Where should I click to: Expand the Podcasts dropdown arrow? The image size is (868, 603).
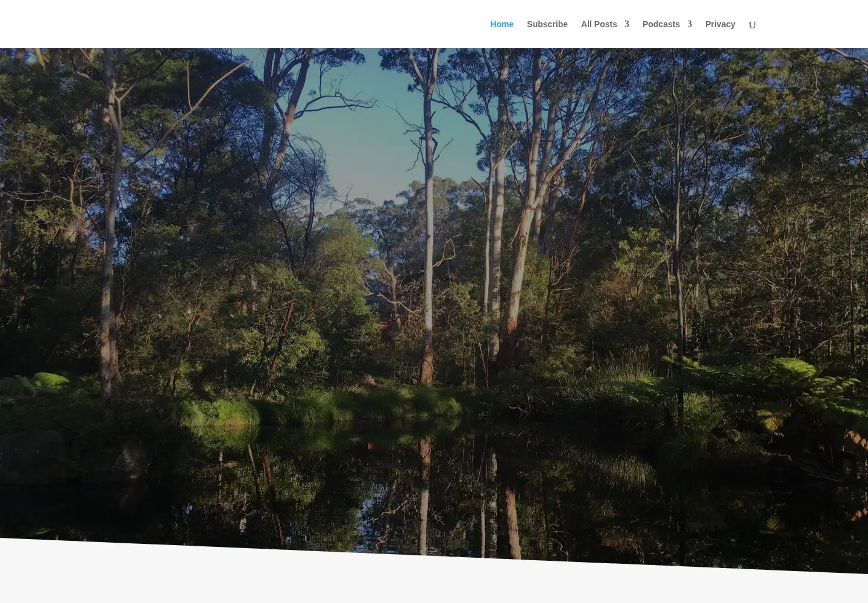690,24
